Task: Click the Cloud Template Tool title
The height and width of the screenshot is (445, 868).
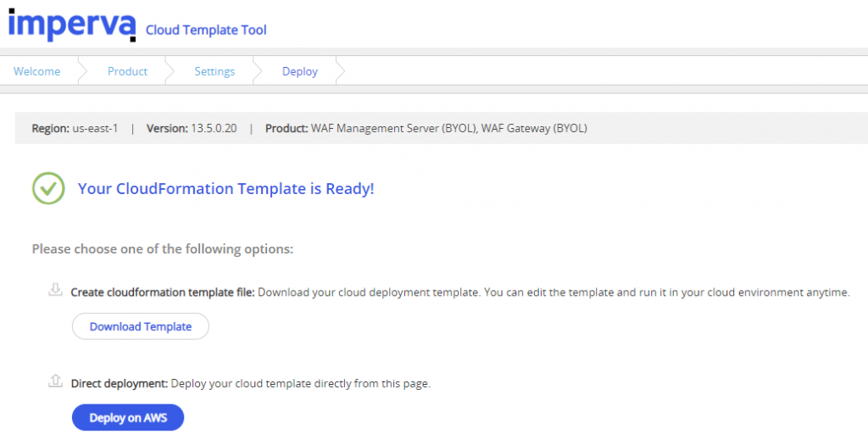Action: 206,31
